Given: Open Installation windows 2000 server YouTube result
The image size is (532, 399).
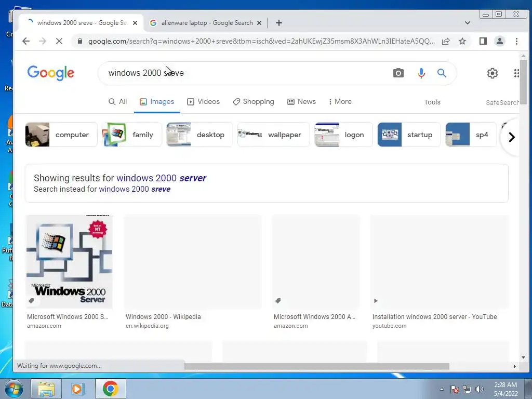Looking at the screenshot, I should pos(435,316).
